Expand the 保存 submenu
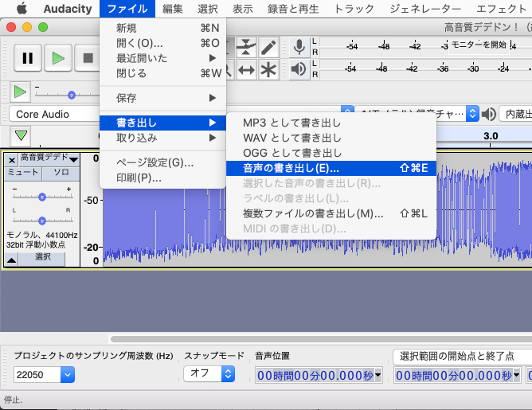532x410 pixels. pos(162,98)
